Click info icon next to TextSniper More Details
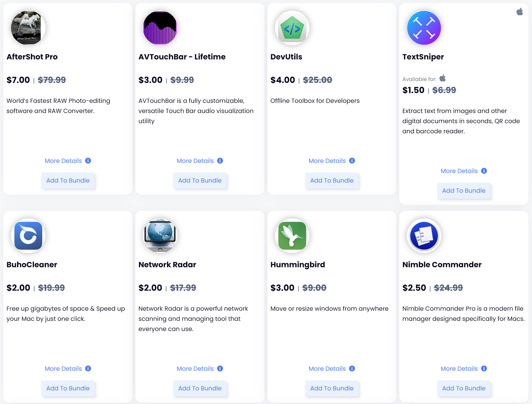 [484, 171]
